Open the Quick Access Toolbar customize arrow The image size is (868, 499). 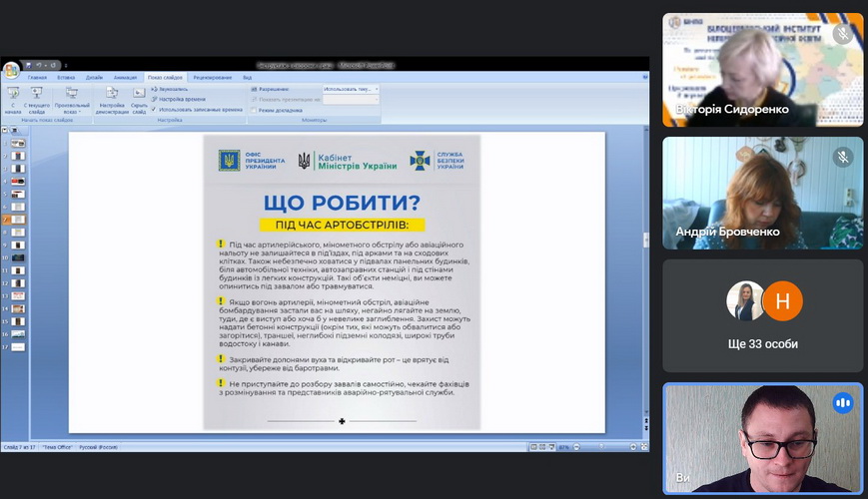[62, 66]
